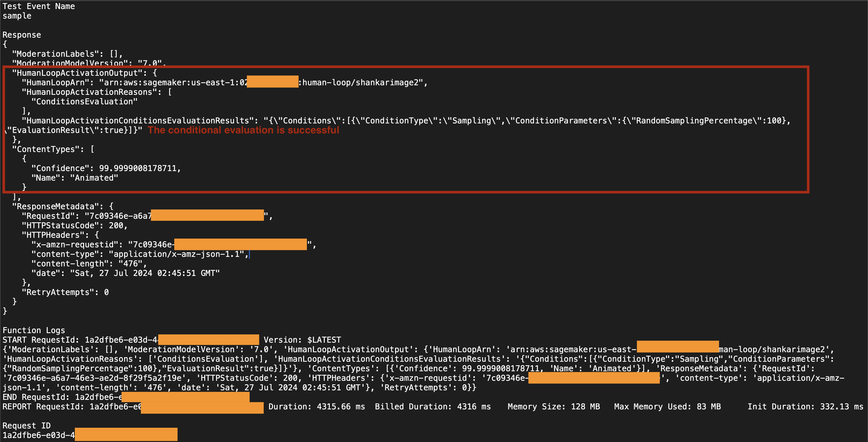Click the "ModerationLabels" key

point(55,54)
